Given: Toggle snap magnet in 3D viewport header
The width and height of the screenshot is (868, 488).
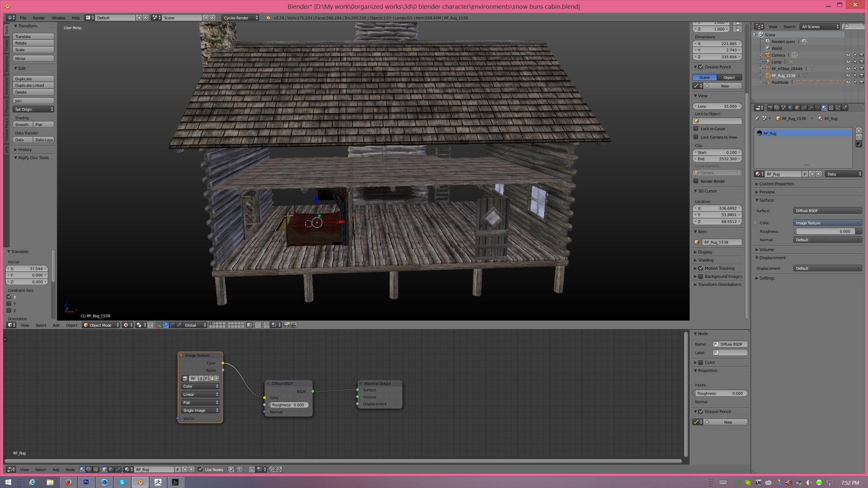Looking at the screenshot, I should (x=266, y=325).
